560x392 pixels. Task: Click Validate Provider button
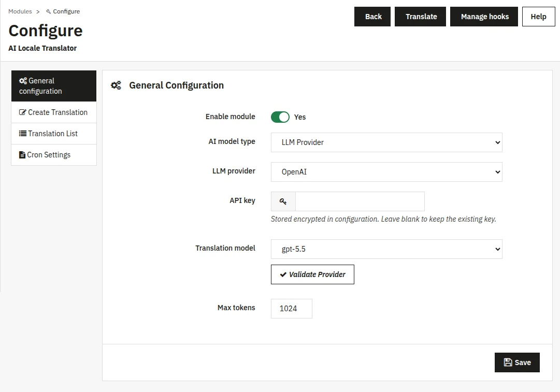click(312, 274)
